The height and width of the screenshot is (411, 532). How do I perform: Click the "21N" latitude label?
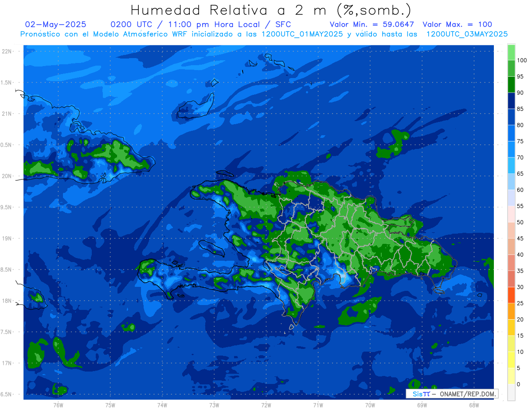coord(7,114)
